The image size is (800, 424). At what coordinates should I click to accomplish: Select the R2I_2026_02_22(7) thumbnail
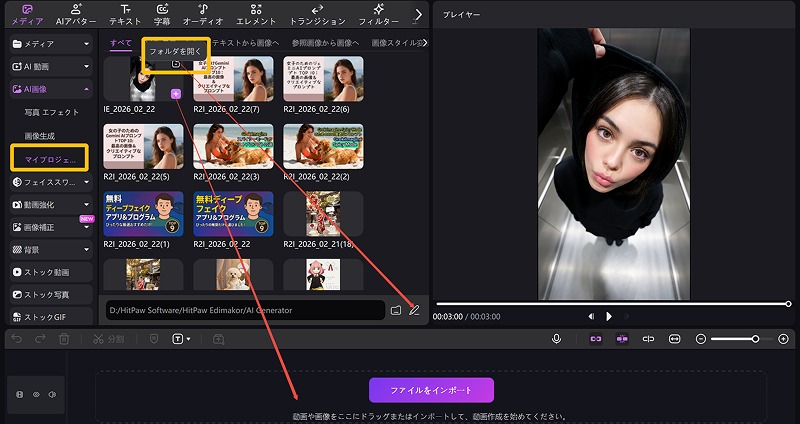(x=233, y=79)
